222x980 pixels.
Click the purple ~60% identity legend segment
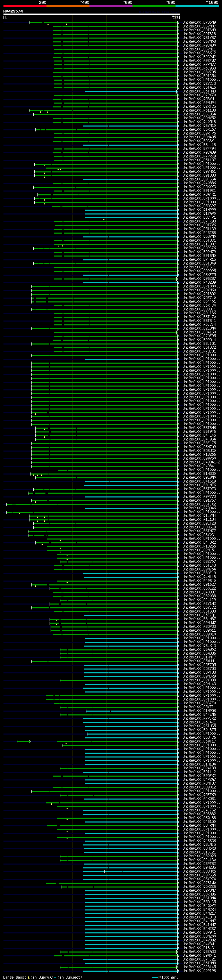coord(111,6)
